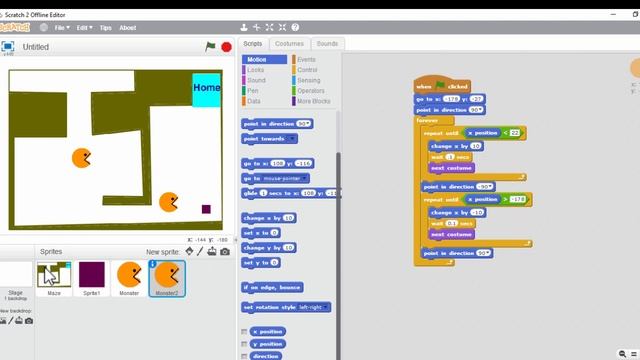Select the Grow sprite tool in toolbar
The width and height of the screenshot is (640, 360).
269,27
